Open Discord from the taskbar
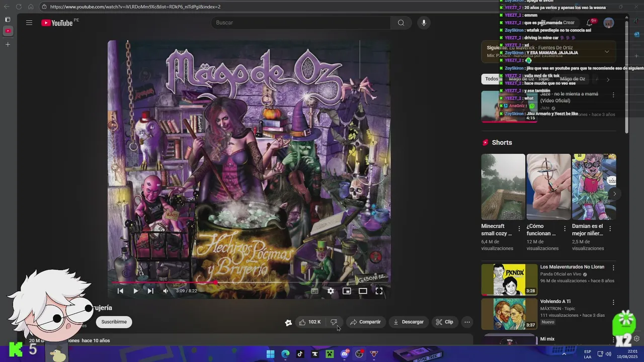The height and width of the screenshot is (362, 644). [345, 354]
